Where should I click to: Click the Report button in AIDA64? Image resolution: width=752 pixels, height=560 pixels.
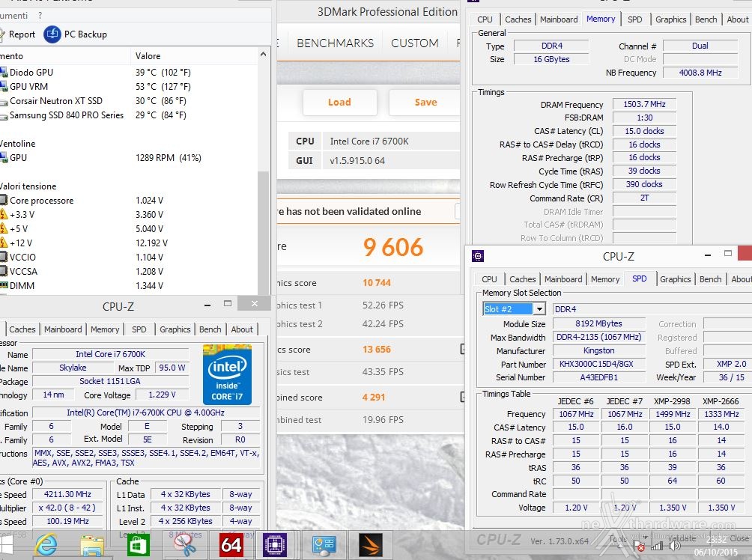click(x=19, y=34)
